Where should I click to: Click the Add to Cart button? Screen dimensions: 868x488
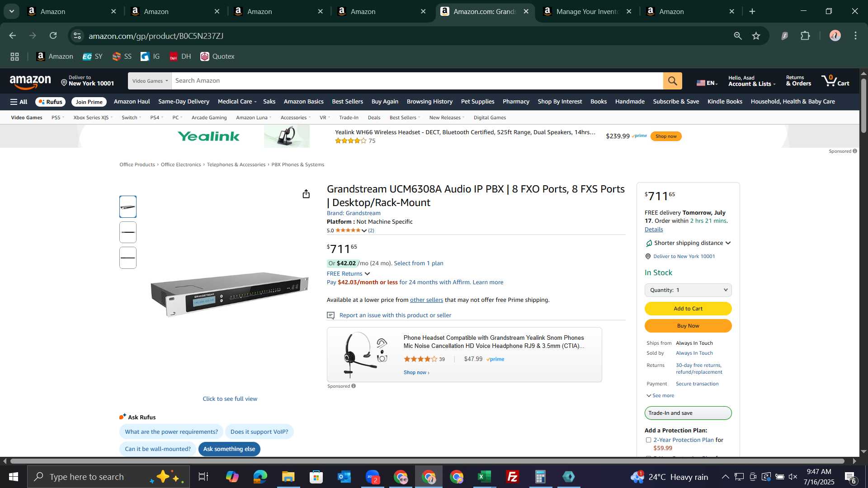pyautogui.click(x=688, y=309)
